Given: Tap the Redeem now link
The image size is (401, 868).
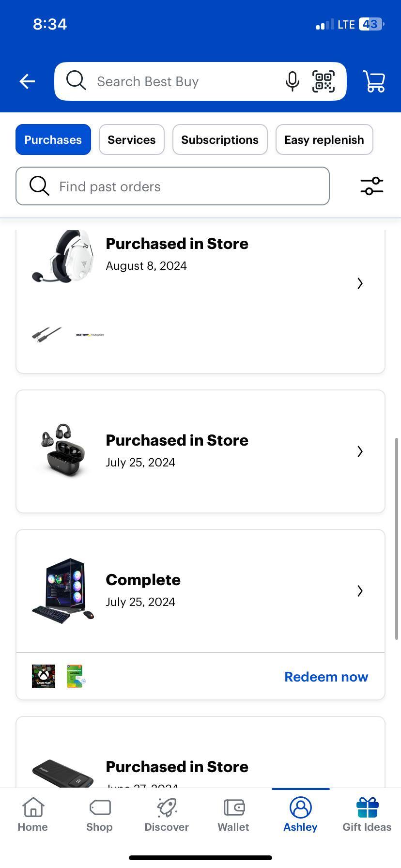Looking at the screenshot, I should (x=326, y=677).
